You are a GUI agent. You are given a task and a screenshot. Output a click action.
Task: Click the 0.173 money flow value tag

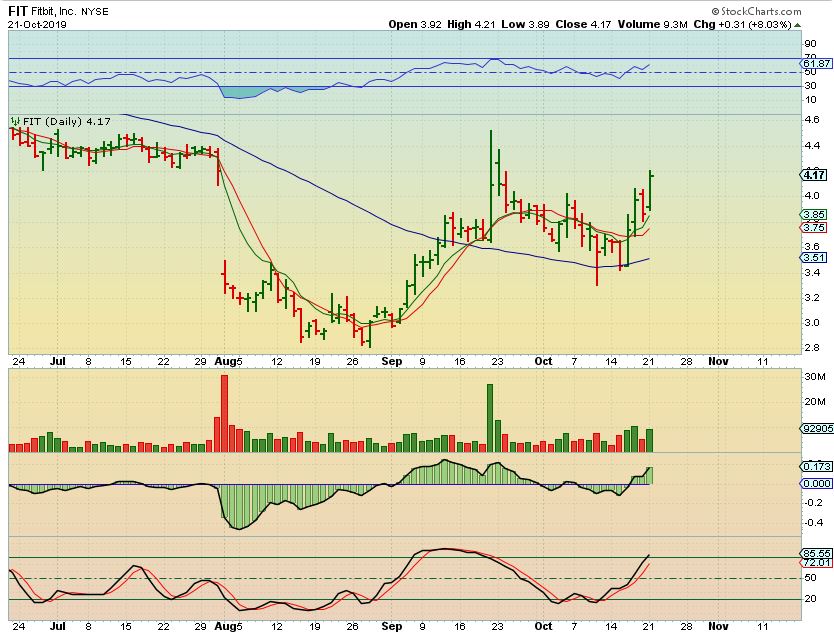[x=816, y=466]
